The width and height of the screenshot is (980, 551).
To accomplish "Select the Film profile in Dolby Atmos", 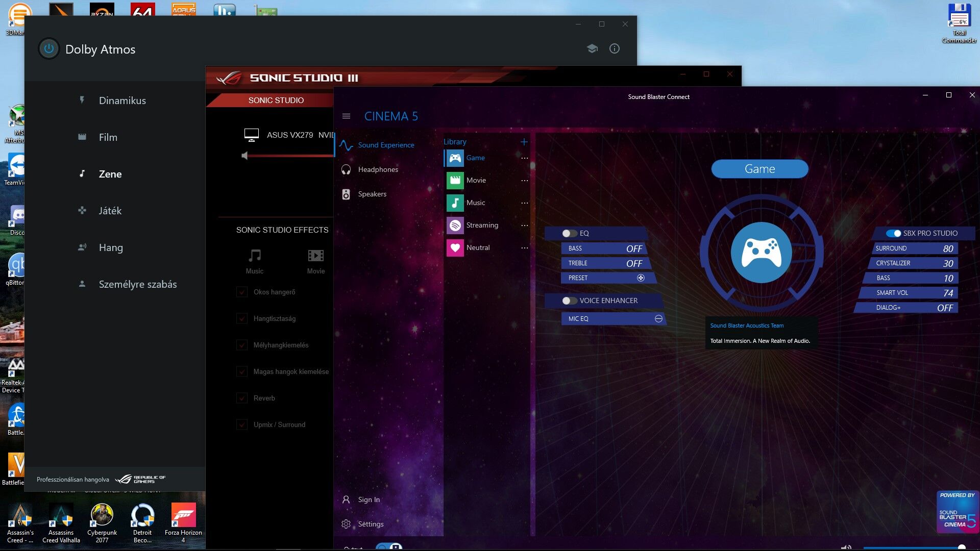I will 108,137.
